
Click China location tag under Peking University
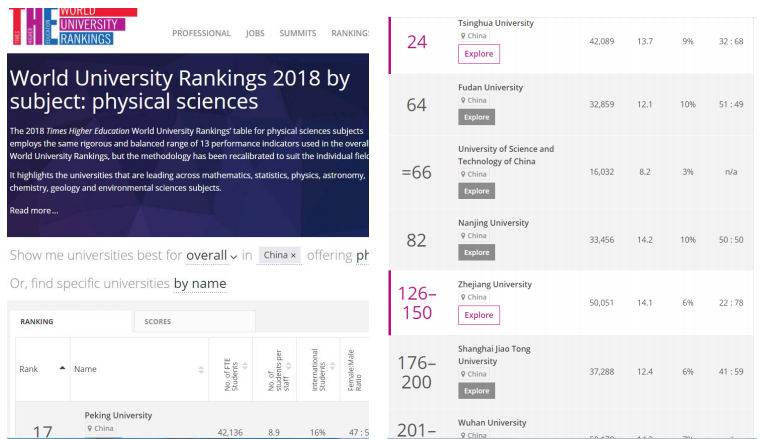click(101, 428)
